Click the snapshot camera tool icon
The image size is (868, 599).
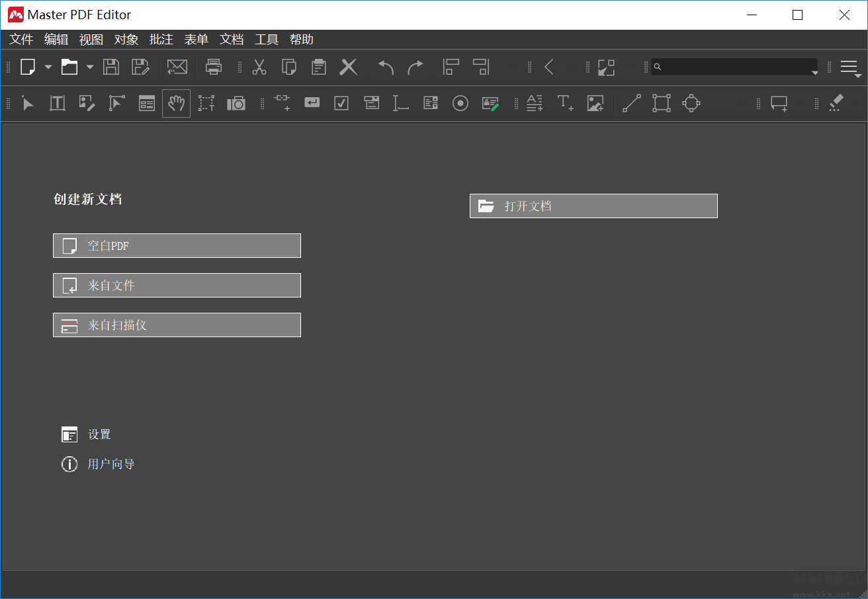pos(236,103)
